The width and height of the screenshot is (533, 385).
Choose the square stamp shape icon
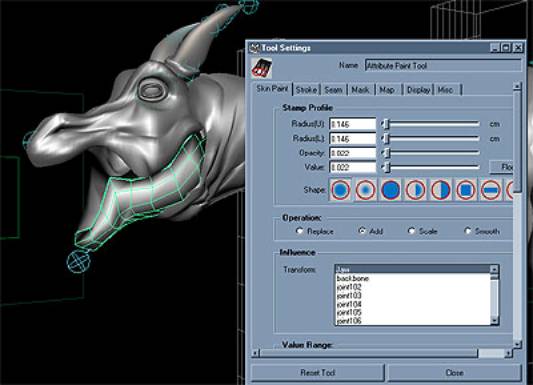[466, 190]
